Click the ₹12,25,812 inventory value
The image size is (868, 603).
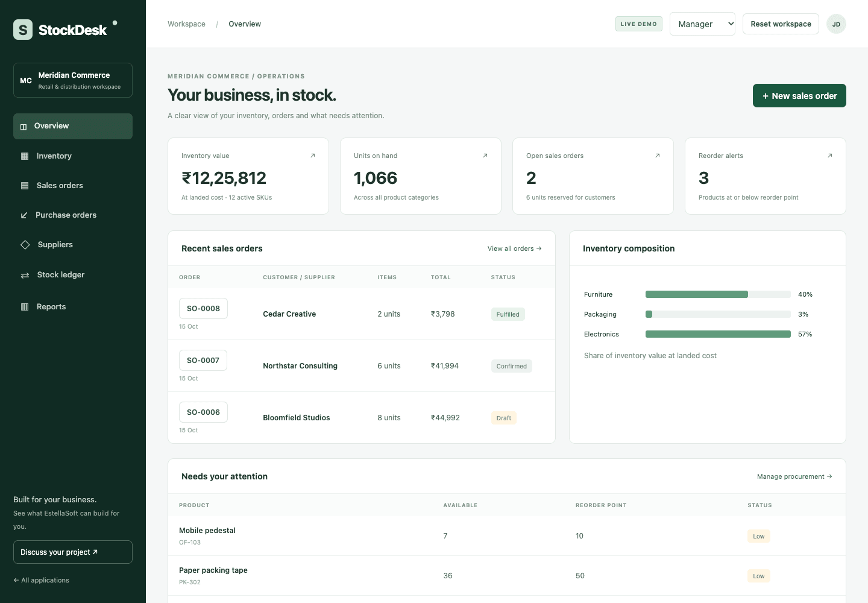pos(224,178)
